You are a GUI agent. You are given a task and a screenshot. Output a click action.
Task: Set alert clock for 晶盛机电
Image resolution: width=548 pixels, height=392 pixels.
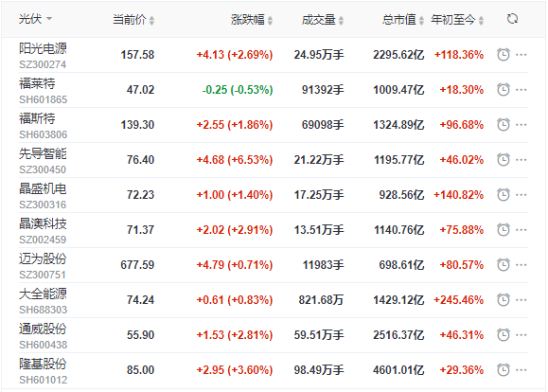(x=504, y=195)
